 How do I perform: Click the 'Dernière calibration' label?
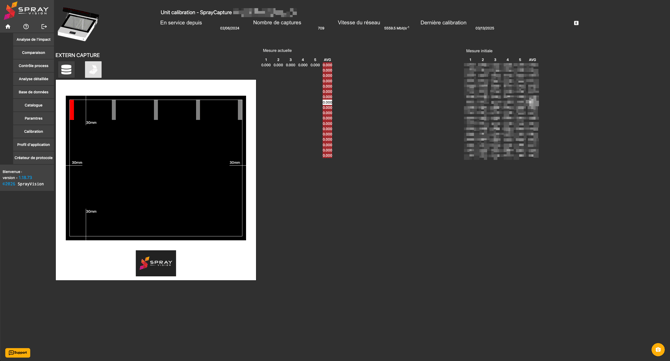[x=443, y=23]
